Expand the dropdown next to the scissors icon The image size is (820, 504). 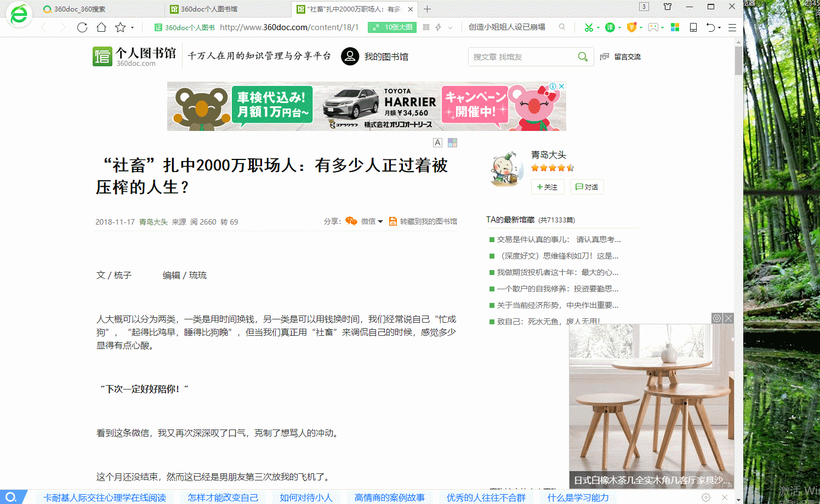pyautogui.click(x=598, y=28)
